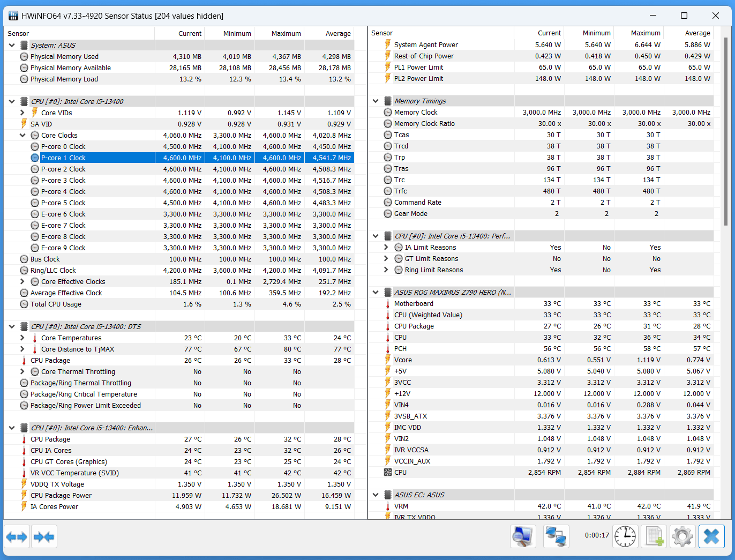735x560 pixels.
Task: Click the clock reset timer icon
Action: pyautogui.click(x=625, y=536)
